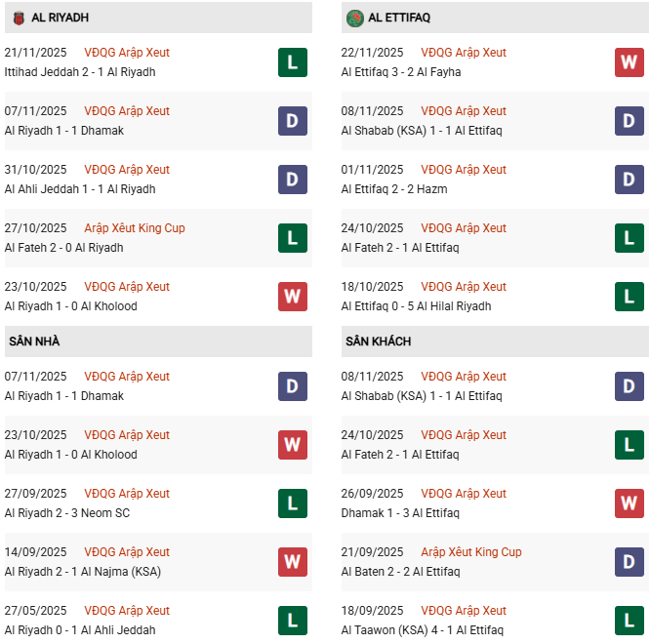Open VĐQG Arập Xeut link dated 21/11/2025

click(127, 53)
